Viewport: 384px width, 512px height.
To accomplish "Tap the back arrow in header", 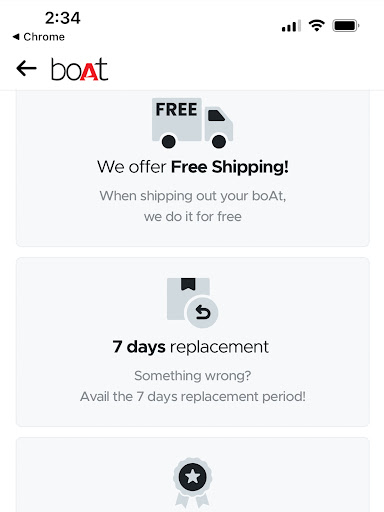I will click(26, 69).
